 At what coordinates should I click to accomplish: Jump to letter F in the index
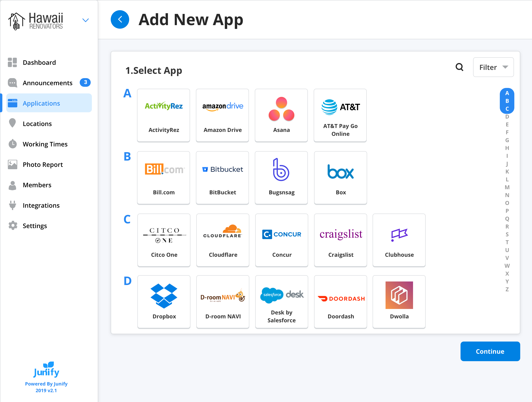tap(507, 132)
